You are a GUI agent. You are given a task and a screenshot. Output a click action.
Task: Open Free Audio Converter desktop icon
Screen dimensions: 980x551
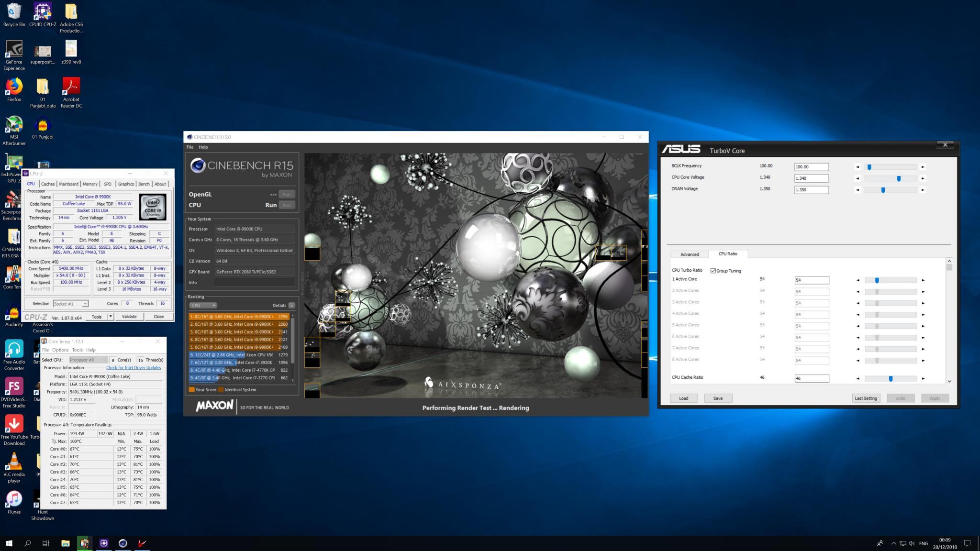(14, 355)
